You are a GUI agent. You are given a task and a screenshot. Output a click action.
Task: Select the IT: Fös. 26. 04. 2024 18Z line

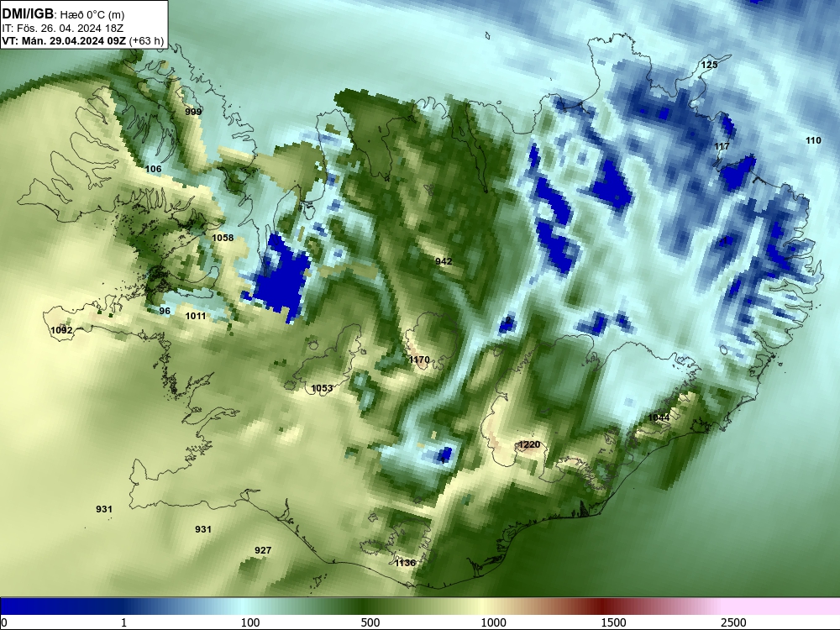point(63,28)
